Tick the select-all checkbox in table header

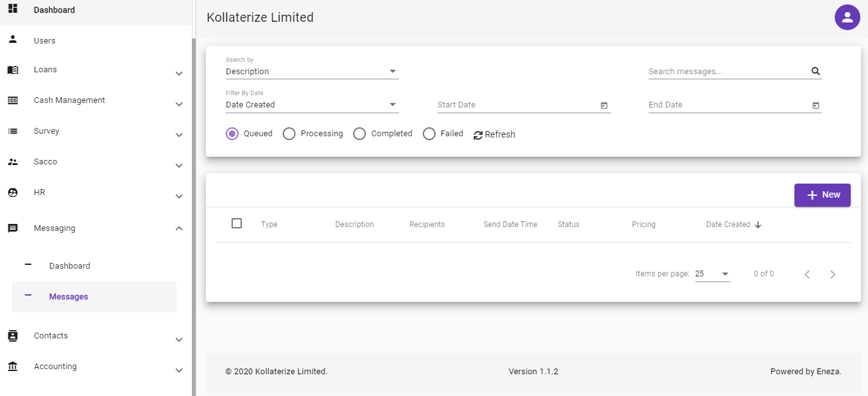tap(237, 223)
